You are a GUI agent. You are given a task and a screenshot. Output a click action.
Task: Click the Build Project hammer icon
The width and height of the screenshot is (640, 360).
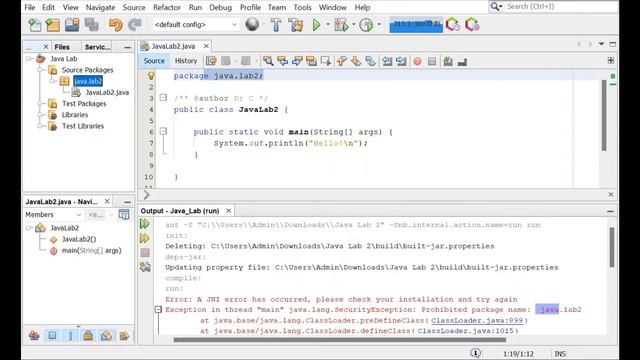click(x=276, y=25)
